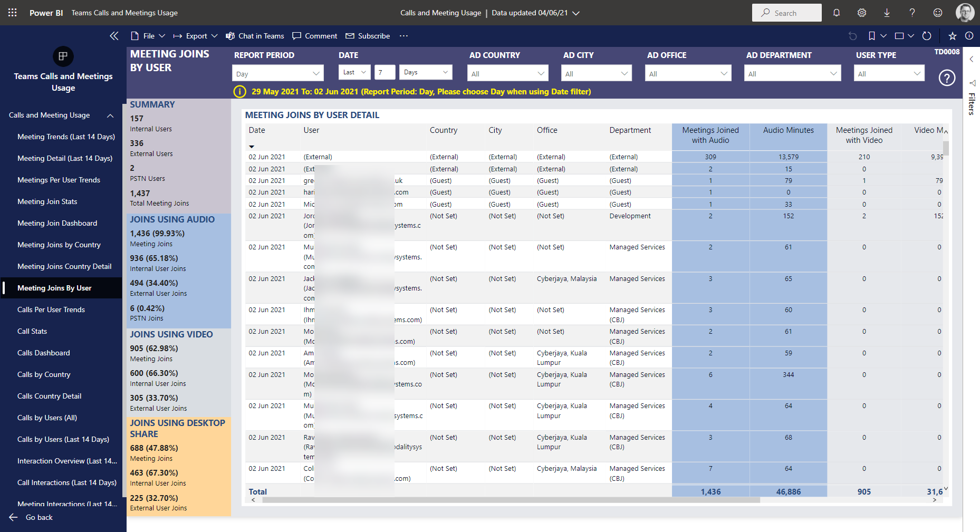Image resolution: width=980 pixels, height=532 pixels.
Task: Click the refresh visuals icon
Action: [927, 36]
